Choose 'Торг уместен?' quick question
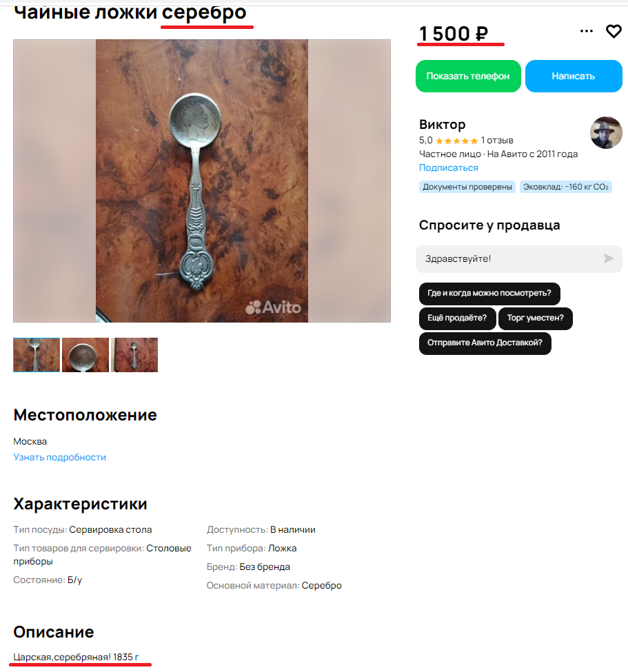Viewport: 628px width, 672px height. tap(536, 318)
